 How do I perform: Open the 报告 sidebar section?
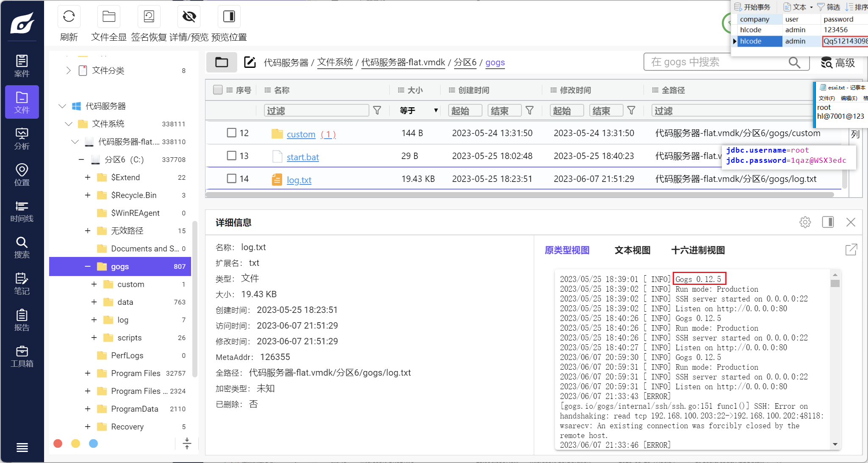[22, 320]
